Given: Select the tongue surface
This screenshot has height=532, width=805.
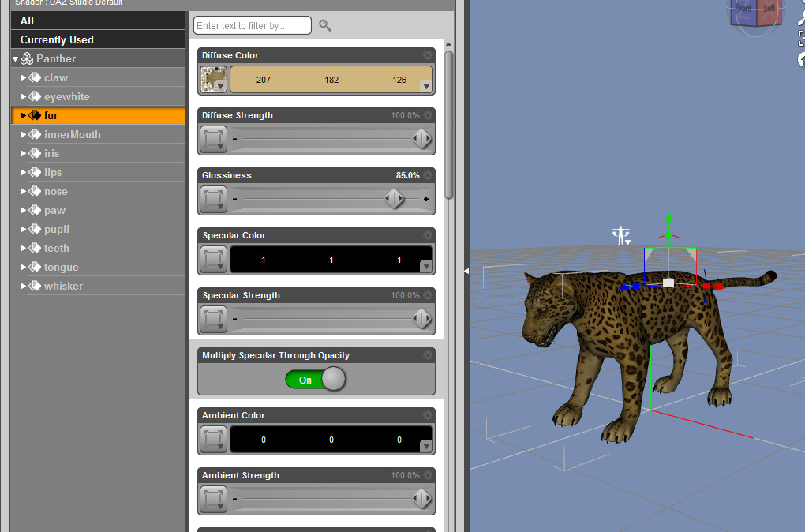Looking at the screenshot, I should click(x=98, y=267).
